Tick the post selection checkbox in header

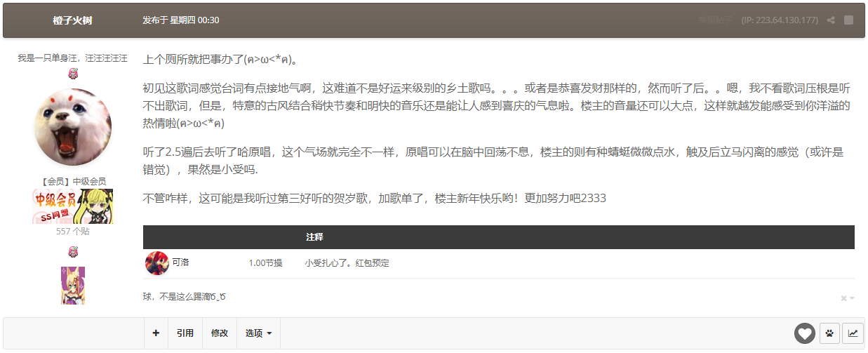[x=848, y=20]
